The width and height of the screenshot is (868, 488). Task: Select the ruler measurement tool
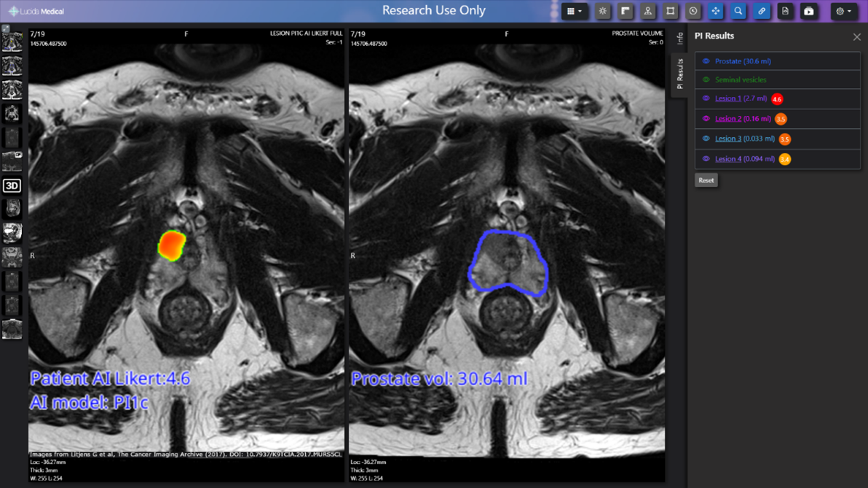click(x=626, y=12)
